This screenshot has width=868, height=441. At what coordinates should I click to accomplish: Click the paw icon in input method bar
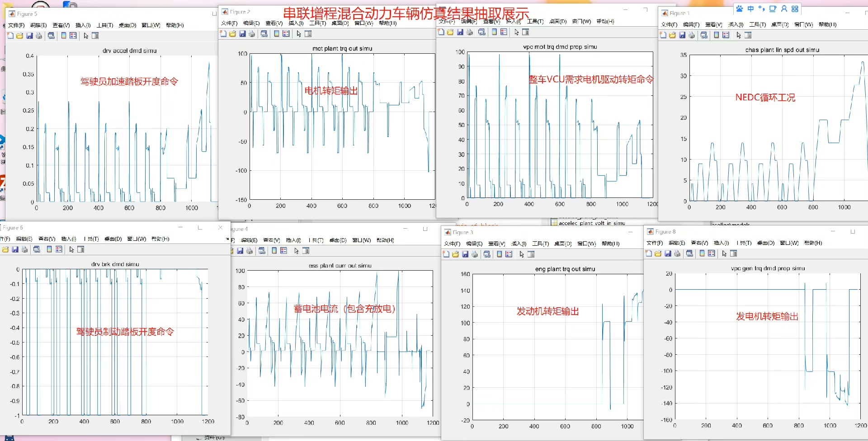pos(739,9)
